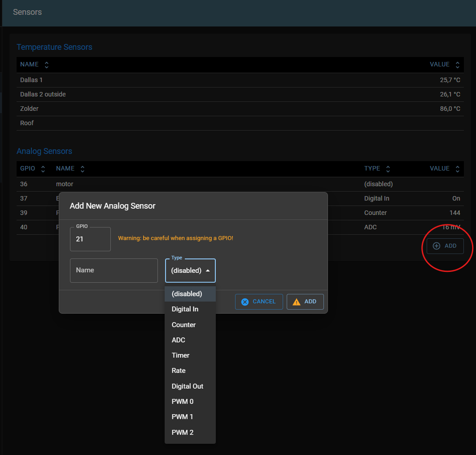Choose PWM 0 from the list
The height and width of the screenshot is (455, 476).
pyautogui.click(x=183, y=402)
